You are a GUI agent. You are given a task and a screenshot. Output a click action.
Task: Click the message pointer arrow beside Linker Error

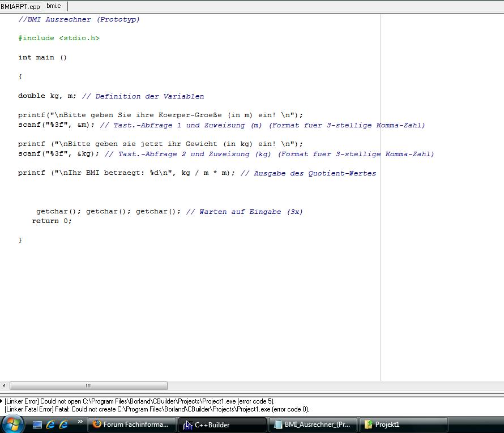1,401
